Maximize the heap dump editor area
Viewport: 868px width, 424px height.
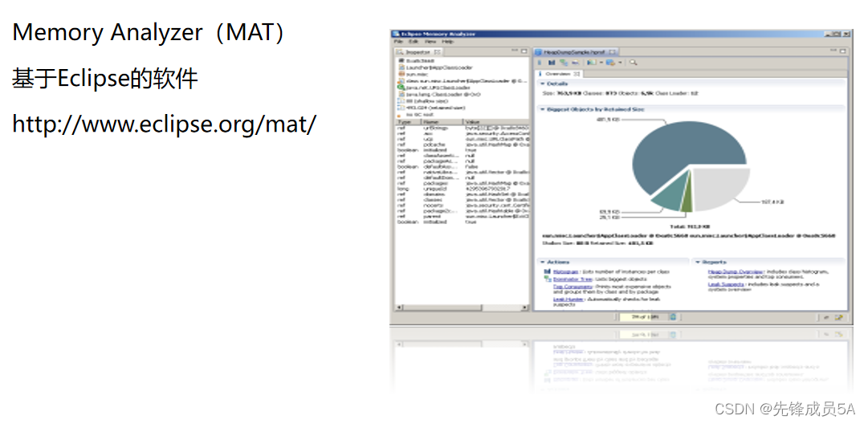pos(843,51)
